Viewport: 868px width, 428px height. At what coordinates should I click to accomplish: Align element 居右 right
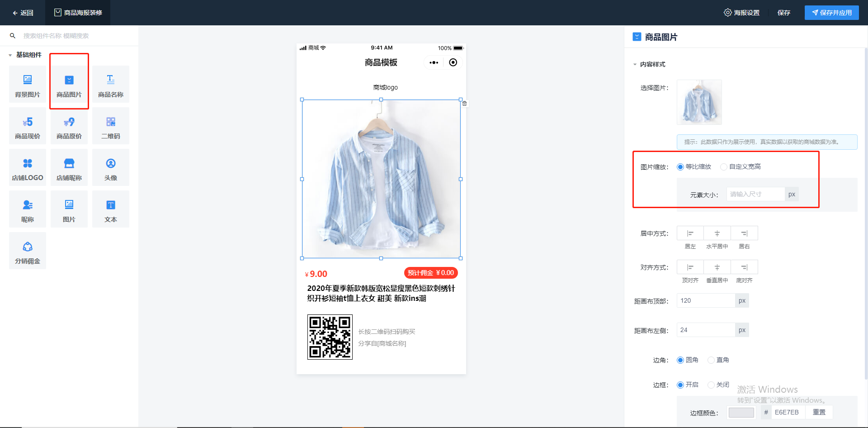(x=744, y=233)
